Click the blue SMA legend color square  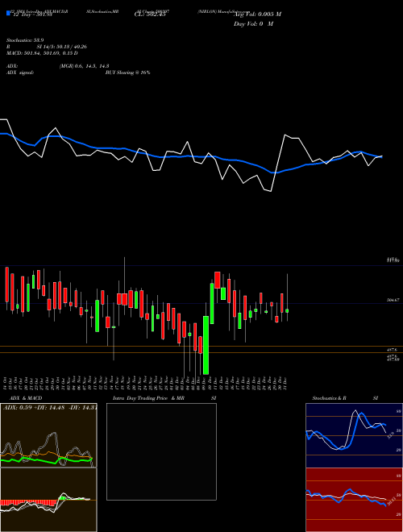click(8, 13)
